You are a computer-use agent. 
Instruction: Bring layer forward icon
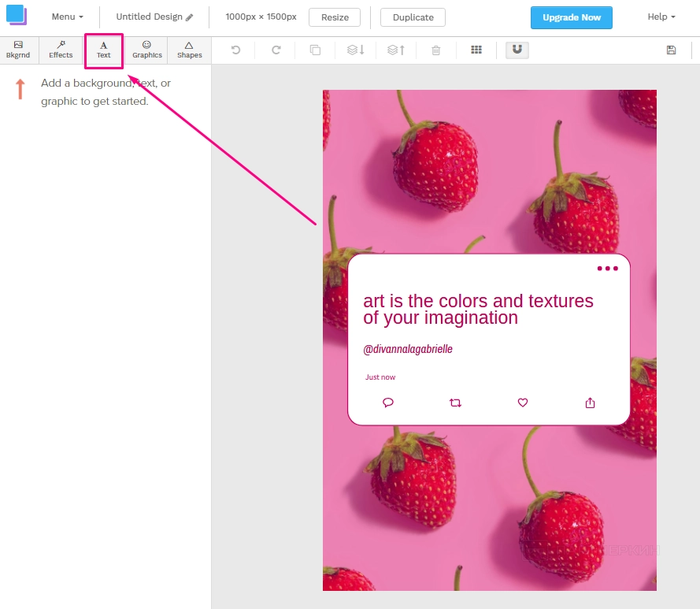[x=396, y=50]
